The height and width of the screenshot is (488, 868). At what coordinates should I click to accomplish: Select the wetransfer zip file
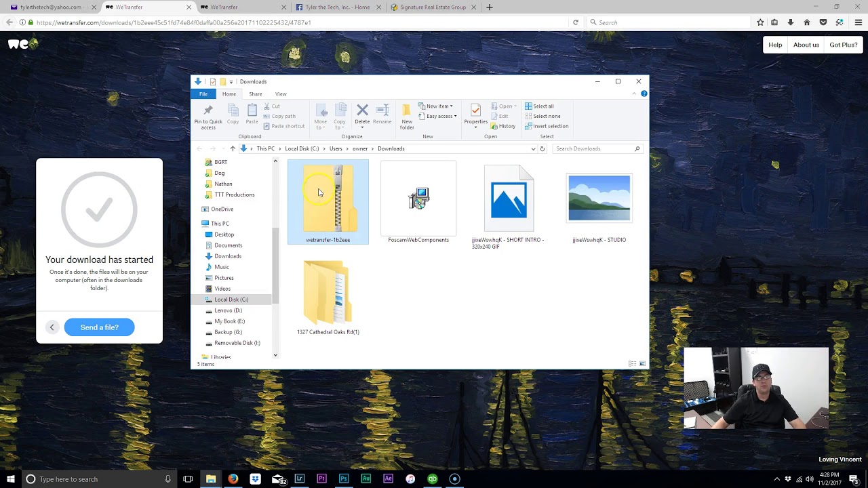(x=328, y=202)
